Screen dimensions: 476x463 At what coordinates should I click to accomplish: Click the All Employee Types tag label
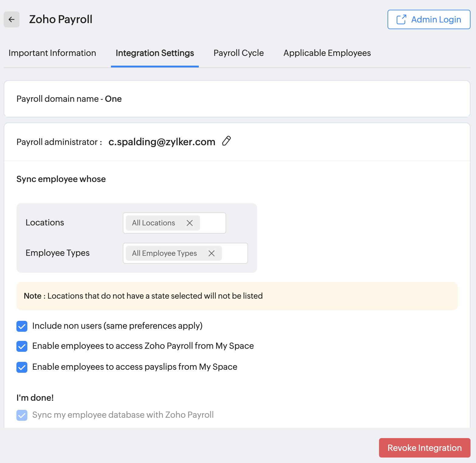coord(164,253)
